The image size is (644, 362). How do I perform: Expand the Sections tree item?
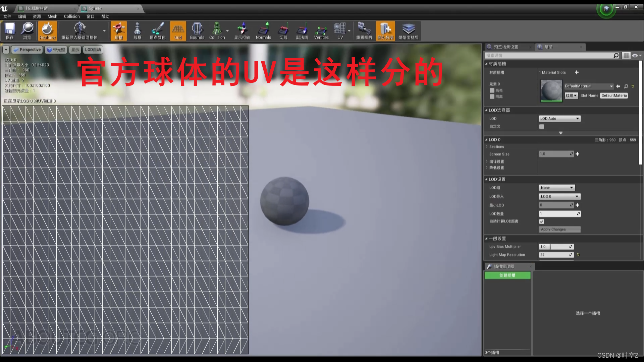[487, 146]
